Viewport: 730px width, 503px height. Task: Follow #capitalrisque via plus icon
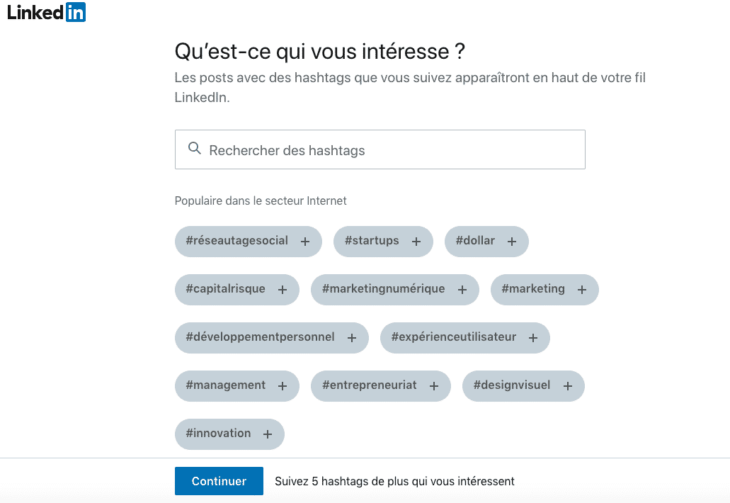[282, 290]
